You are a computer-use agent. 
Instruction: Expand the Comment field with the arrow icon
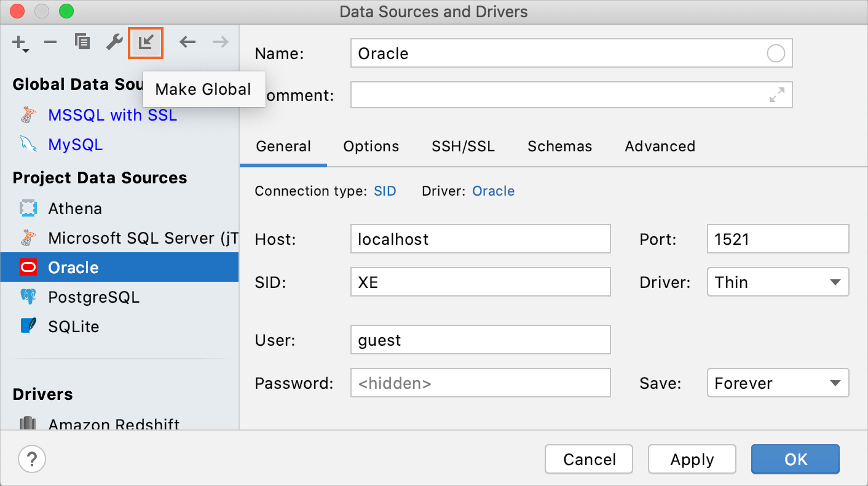[x=776, y=95]
